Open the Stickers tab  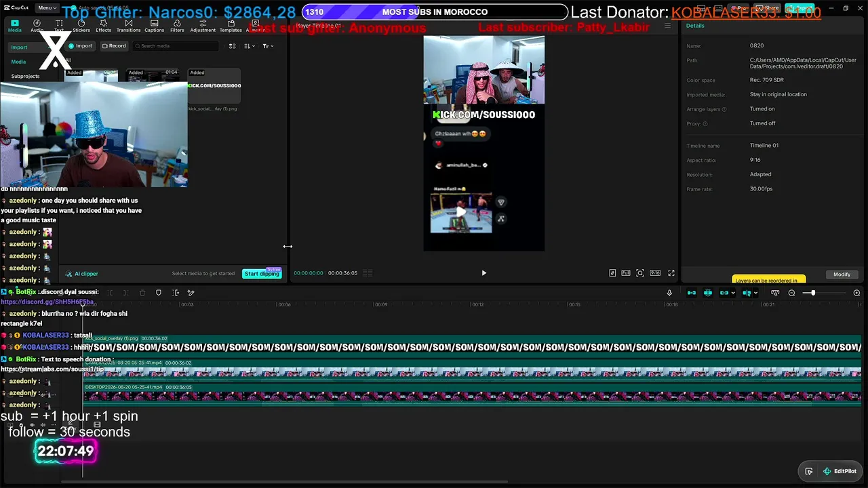point(81,26)
